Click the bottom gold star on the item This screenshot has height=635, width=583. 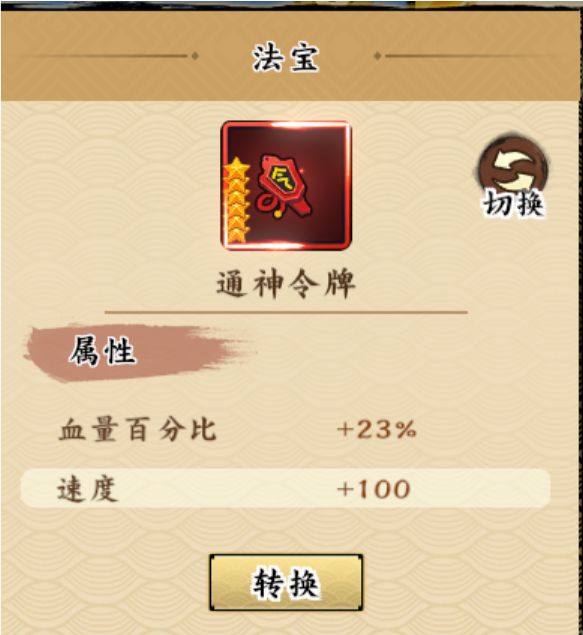click(x=236, y=235)
